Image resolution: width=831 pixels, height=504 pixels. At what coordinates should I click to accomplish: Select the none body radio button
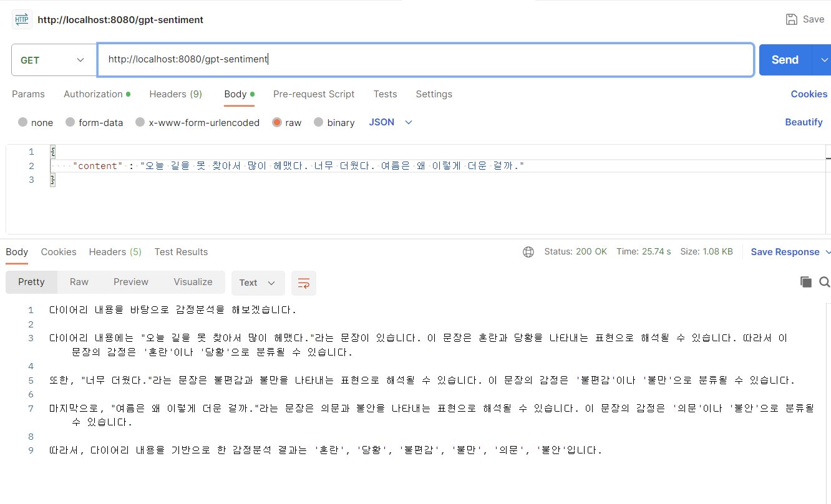23,122
